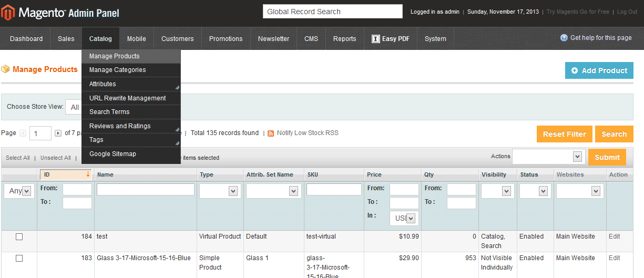Sort by the Price column header

pos(374,174)
